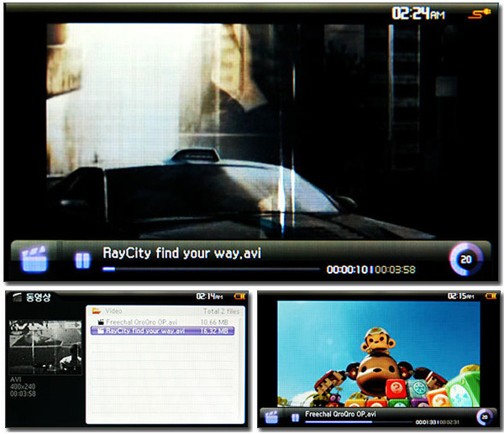Click the total duration 00:03:58 in the large player
The width and height of the screenshot is (504, 434).
point(395,269)
